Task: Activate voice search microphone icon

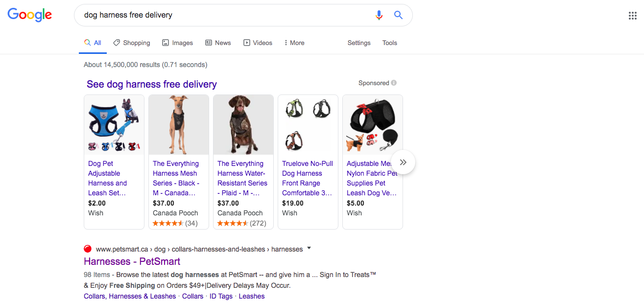Action: pos(379,15)
